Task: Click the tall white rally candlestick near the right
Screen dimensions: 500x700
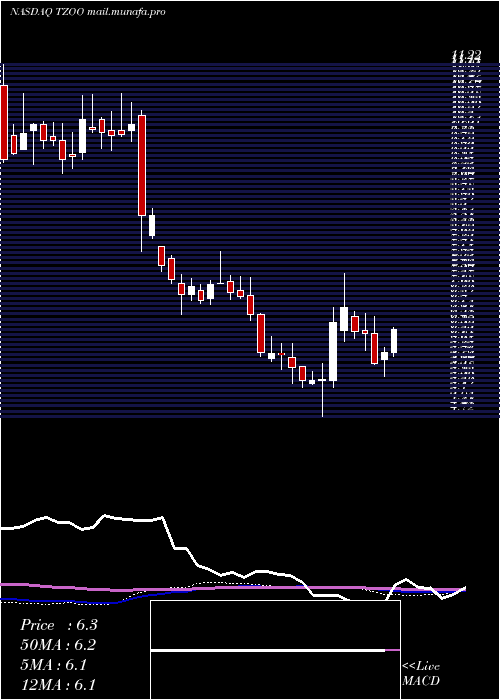Action: (x=333, y=352)
